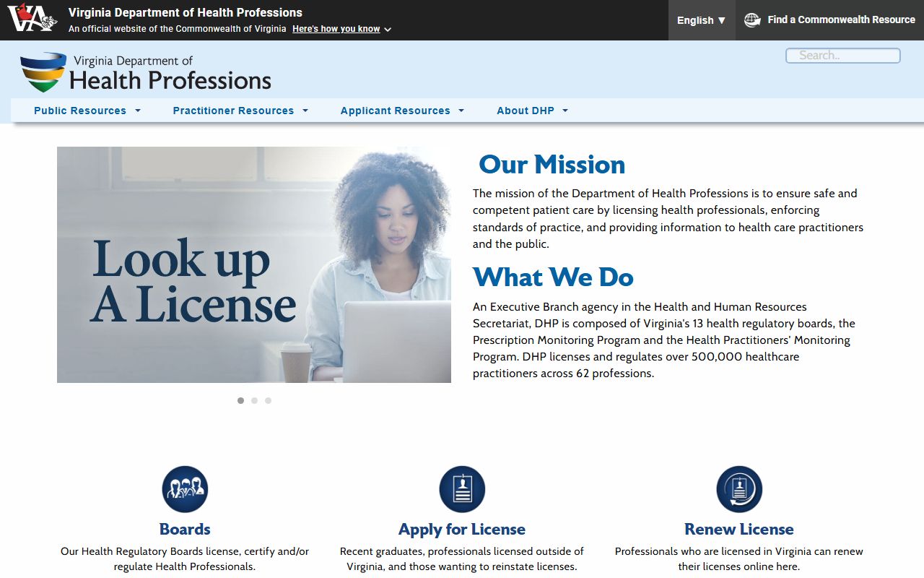Expand the About DHP menu
This screenshot has height=578, width=924.
[532, 111]
